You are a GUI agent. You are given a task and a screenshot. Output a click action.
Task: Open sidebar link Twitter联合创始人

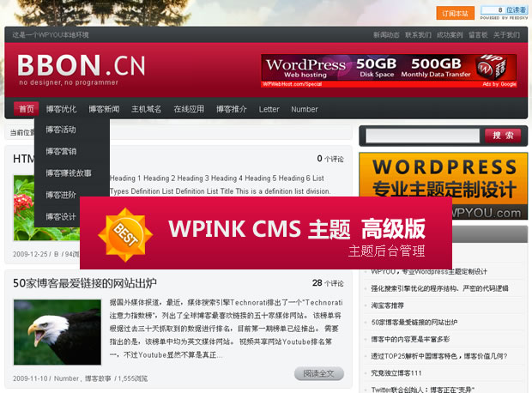point(423,390)
